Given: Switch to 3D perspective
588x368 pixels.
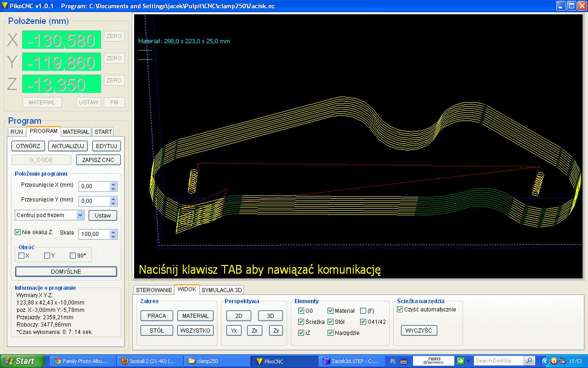Looking at the screenshot, I should pyautogui.click(x=271, y=316).
